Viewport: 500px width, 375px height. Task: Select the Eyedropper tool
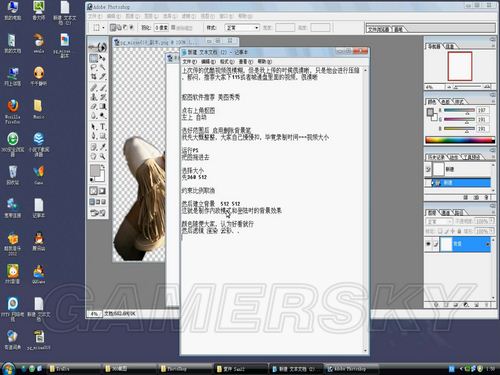click(102, 146)
